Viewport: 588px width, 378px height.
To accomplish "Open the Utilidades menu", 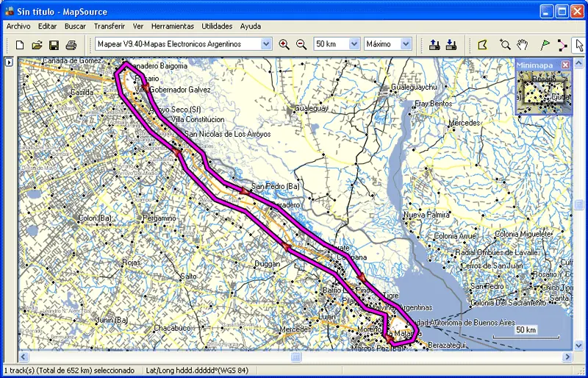I will click(x=217, y=26).
